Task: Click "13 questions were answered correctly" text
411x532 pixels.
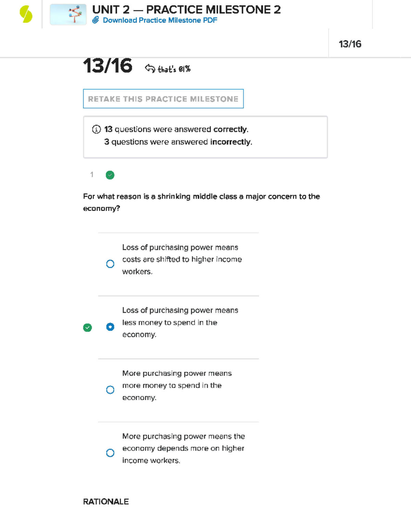Action: coord(176,129)
